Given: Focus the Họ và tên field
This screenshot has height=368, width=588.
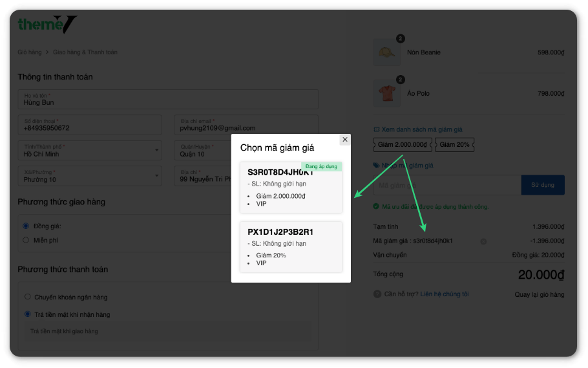Looking at the screenshot, I should (x=168, y=99).
